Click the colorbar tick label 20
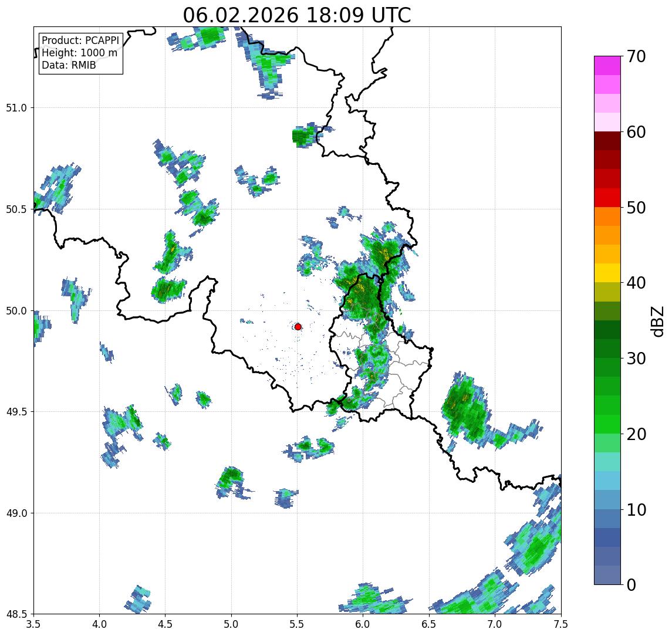This screenshot has height=636, width=672. click(636, 434)
